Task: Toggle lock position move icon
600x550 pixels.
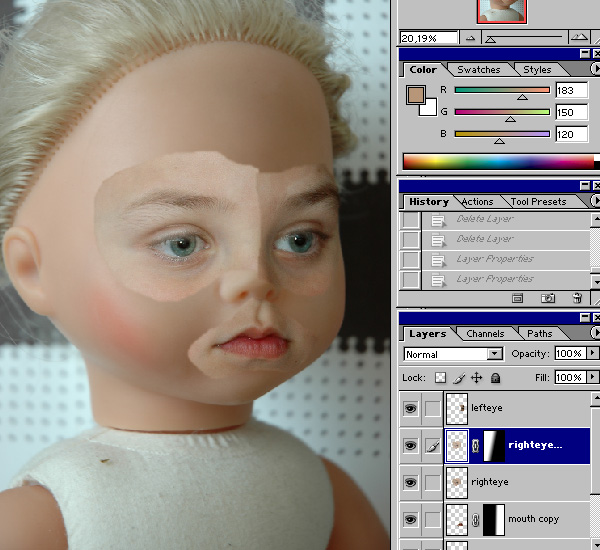Action: pyautogui.click(x=476, y=378)
